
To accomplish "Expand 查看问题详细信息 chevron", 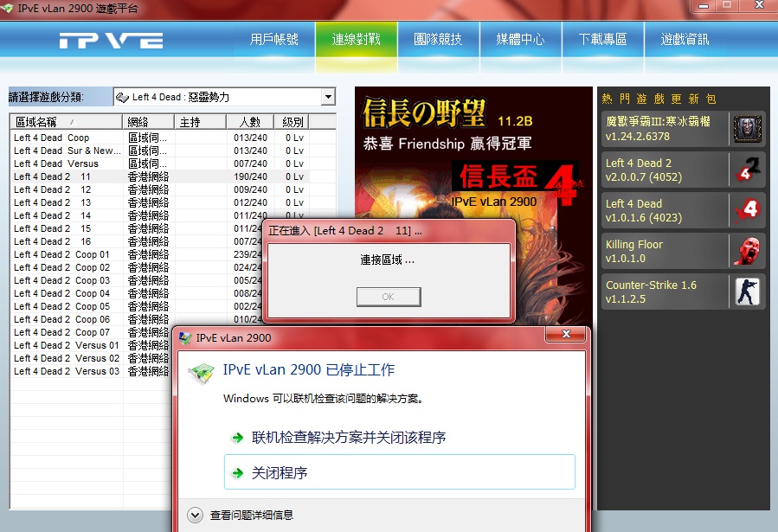I will [x=195, y=516].
